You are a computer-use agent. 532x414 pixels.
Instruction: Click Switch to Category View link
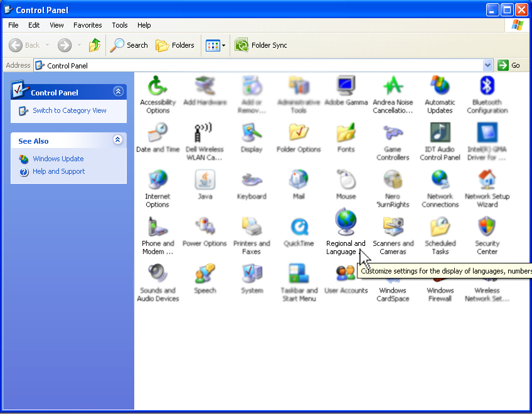[x=70, y=110]
